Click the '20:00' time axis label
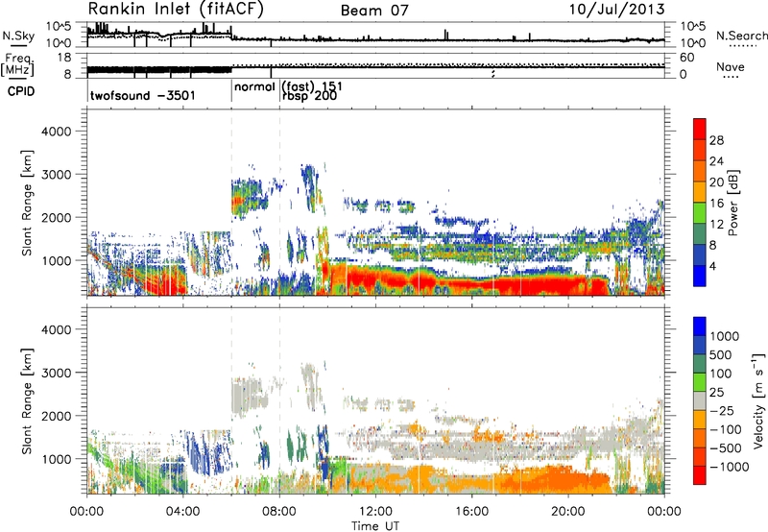The width and height of the screenshot is (768, 532). [x=567, y=512]
